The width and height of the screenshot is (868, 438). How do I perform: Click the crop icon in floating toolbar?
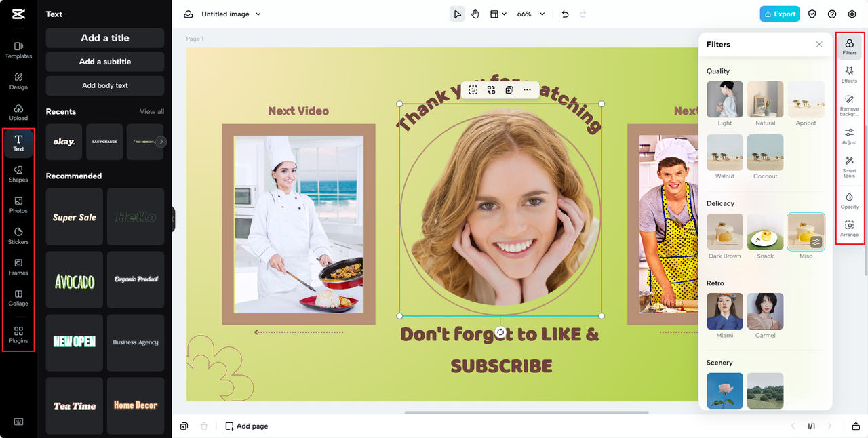(473, 89)
